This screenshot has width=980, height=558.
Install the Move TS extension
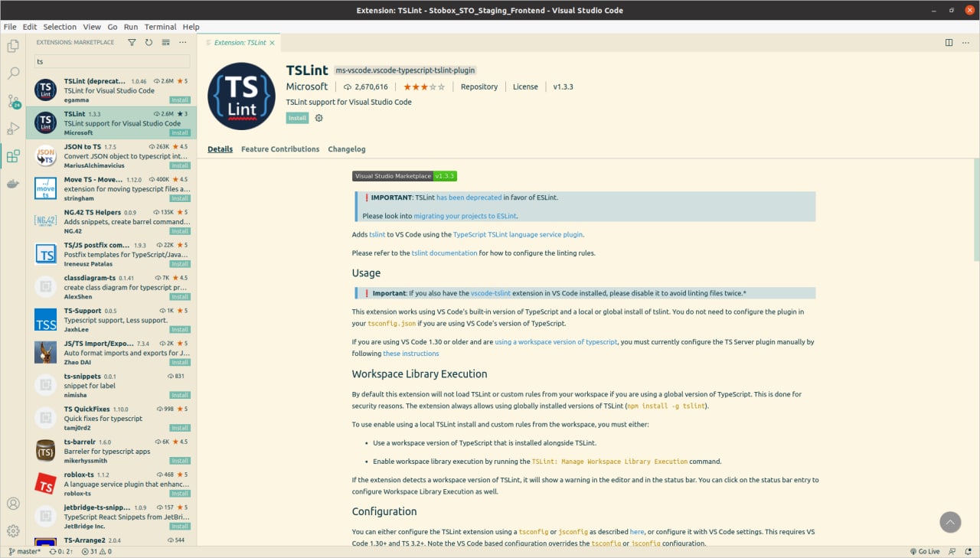click(x=180, y=198)
